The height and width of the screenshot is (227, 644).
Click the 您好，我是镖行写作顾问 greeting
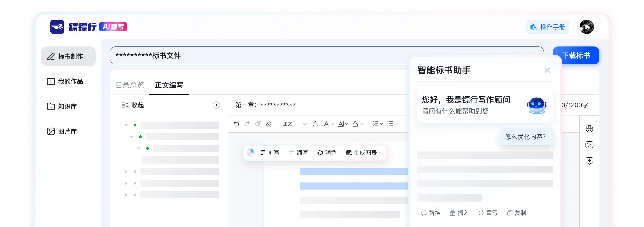pos(466,100)
